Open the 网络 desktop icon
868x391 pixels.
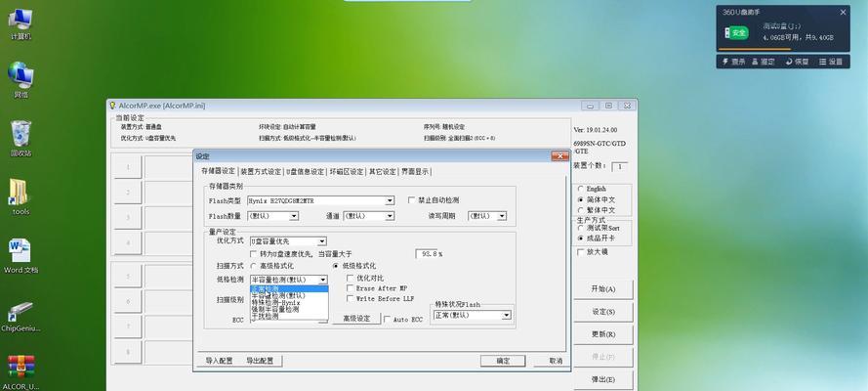pos(21,80)
